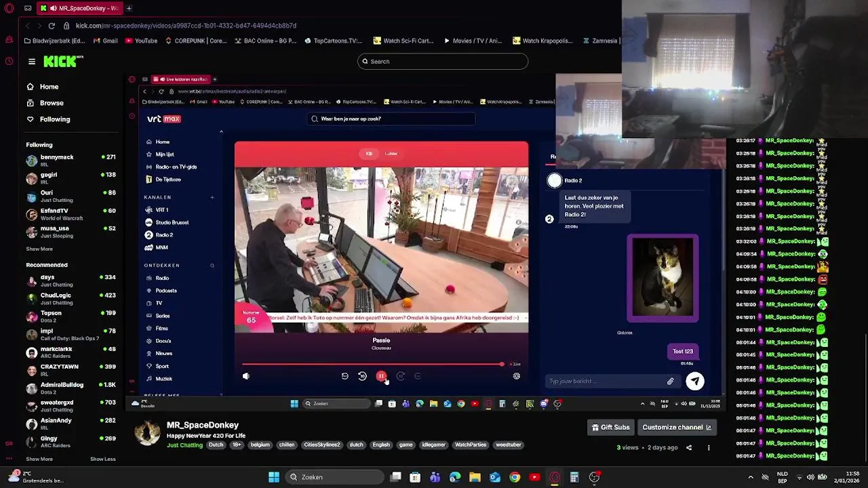Click the weedtuber tag
The image size is (868, 488).
(508, 445)
